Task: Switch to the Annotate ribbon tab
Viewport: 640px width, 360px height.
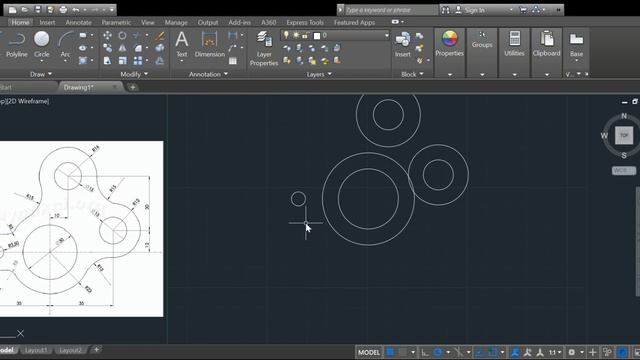Action: [x=78, y=22]
